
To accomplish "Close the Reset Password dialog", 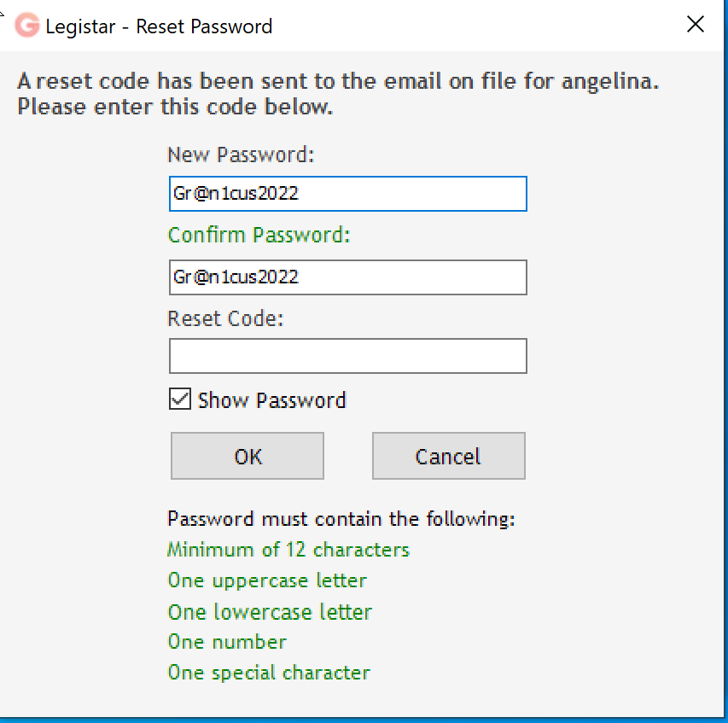I will pyautogui.click(x=695, y=24).
